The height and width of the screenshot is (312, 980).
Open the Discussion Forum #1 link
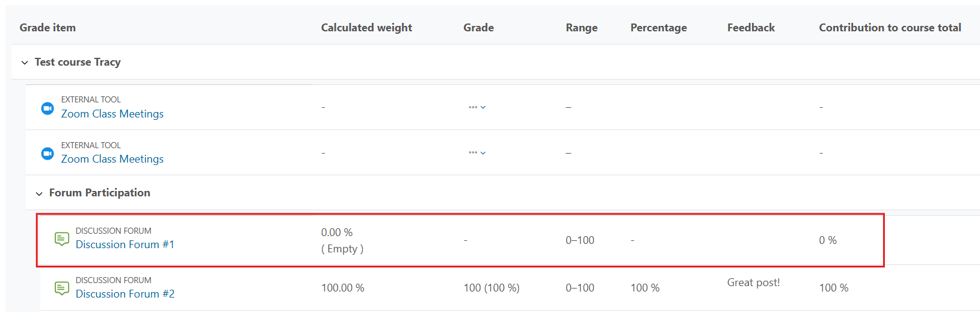[125, 245]
